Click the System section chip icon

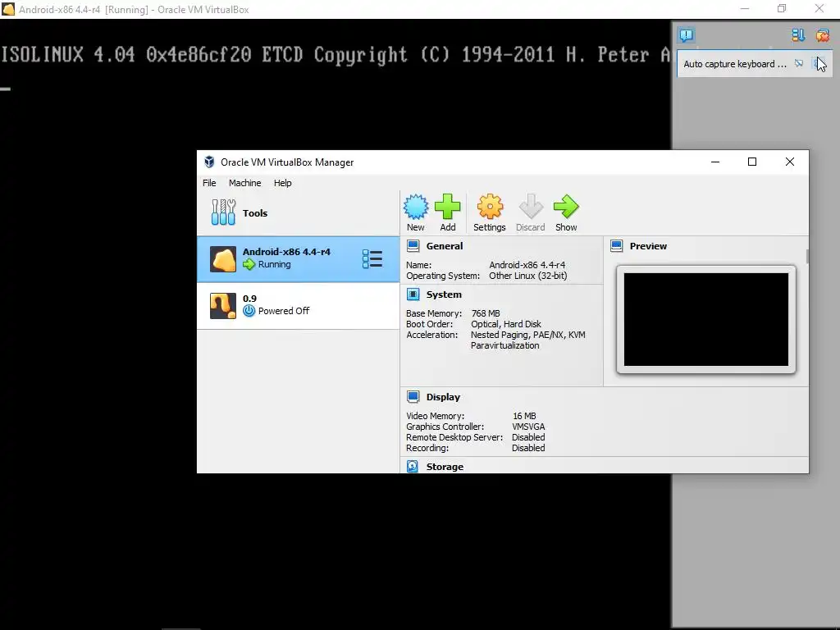(413, 294)
